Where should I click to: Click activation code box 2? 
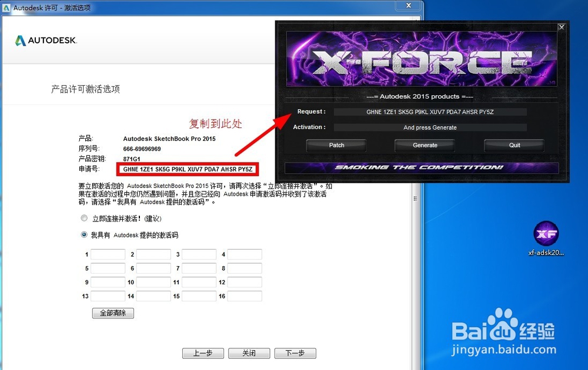(x=153, y=254)
